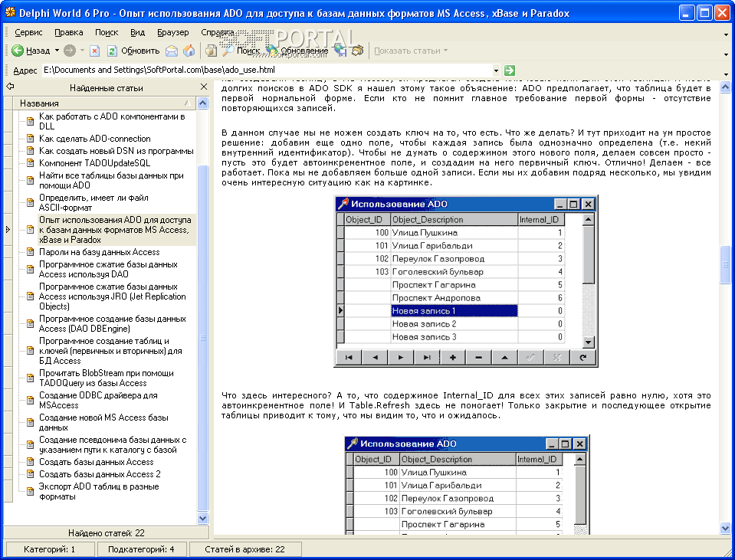
Task: Open the Браузер menu
Action: point(173,32)
